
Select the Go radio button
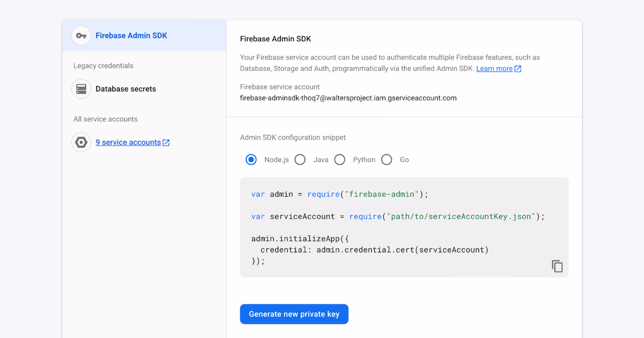[x=386, y=159]
